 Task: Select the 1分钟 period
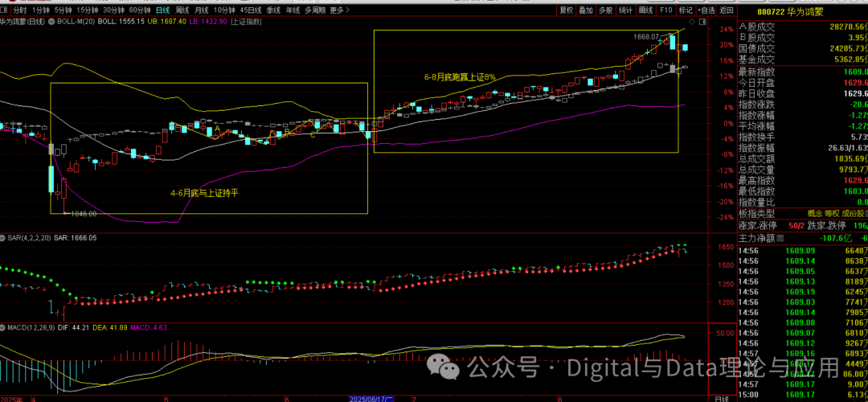tap(40, 10)
